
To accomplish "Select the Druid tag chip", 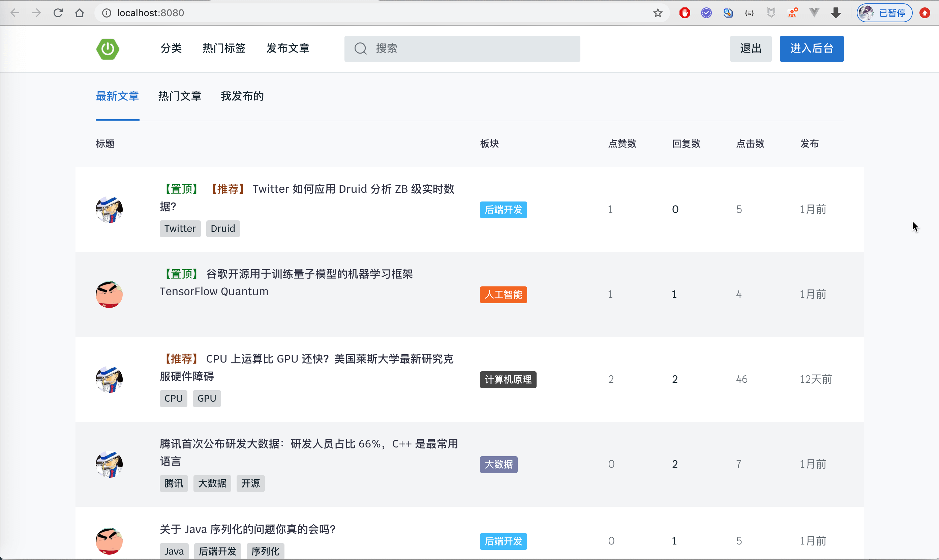I will pyautogui.click(x=223, y=229).
